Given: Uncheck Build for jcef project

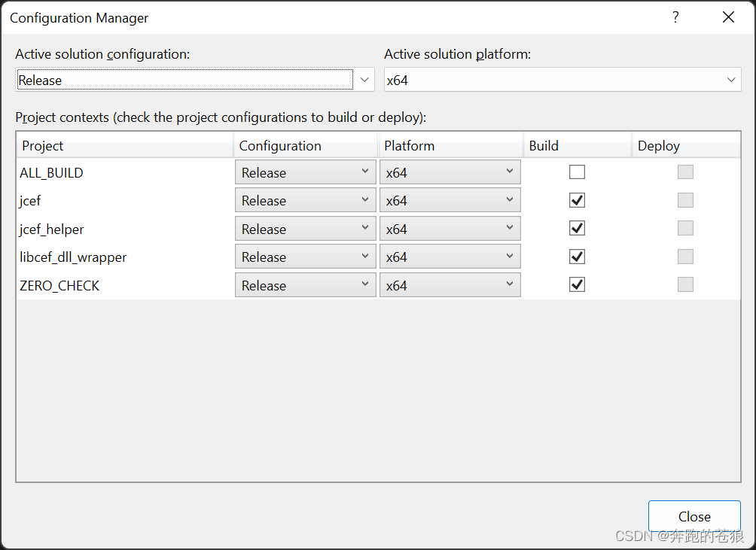Looking at the screenshot, I should point(577,201).
